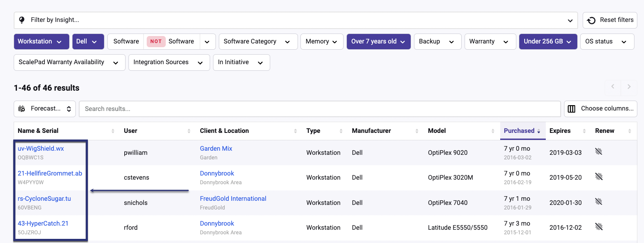This screenshot has height=243, width=644.
Task: Expand the OS status filter
Action: 607,41
